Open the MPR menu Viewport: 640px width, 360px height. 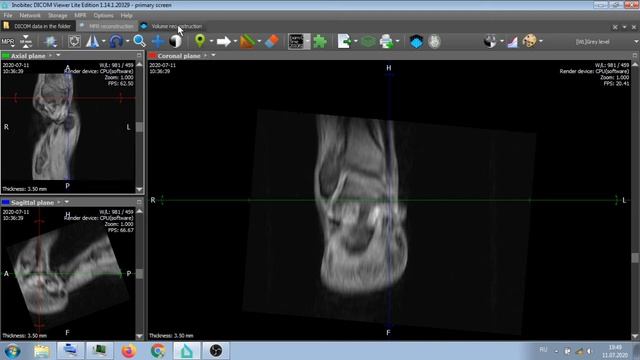pos(80,16)
